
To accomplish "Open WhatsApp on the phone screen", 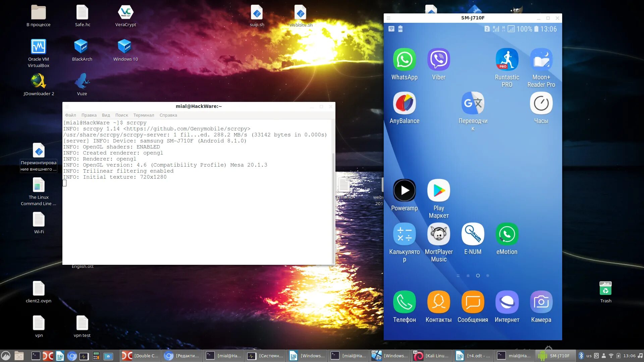I will point(404,60).
